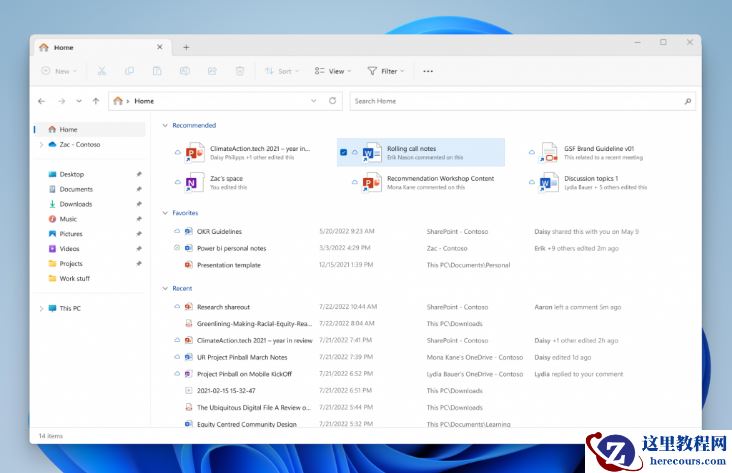Screen dimensions: 732x473
Task: Open the Filter dropdown menu
Action: 386,71
